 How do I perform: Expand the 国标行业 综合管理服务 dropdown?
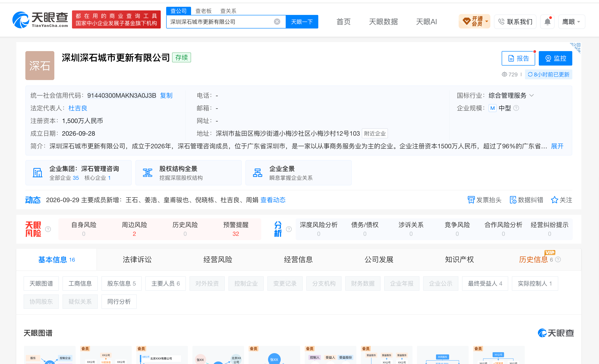point(531,95)
